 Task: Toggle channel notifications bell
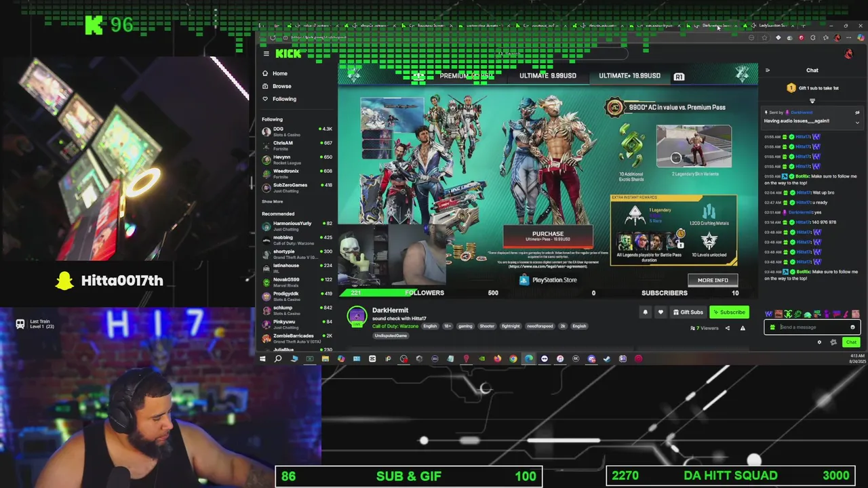(x=645, y=312)
